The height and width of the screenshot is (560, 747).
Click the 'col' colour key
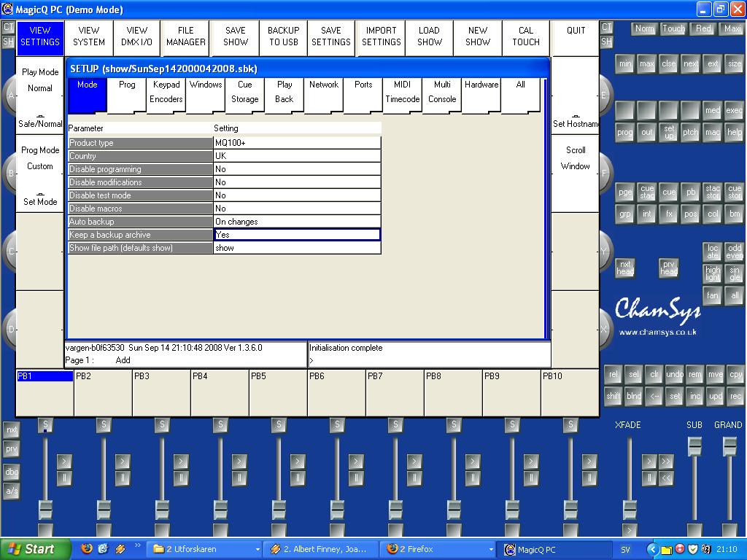coord(712,214)
